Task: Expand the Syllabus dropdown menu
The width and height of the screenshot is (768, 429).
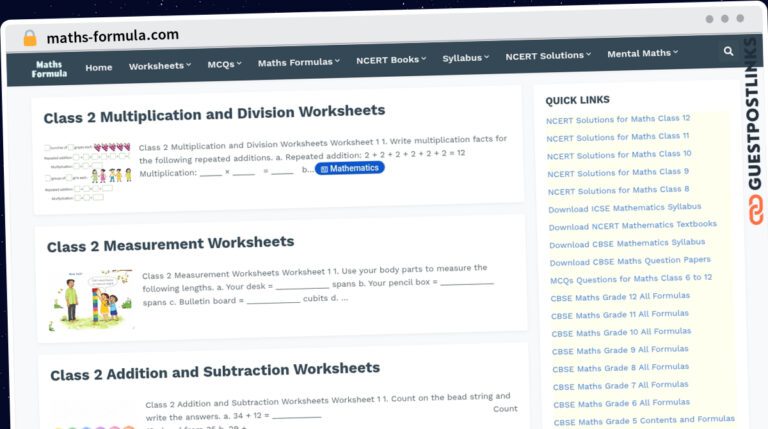Action: [x=465, y=58]
